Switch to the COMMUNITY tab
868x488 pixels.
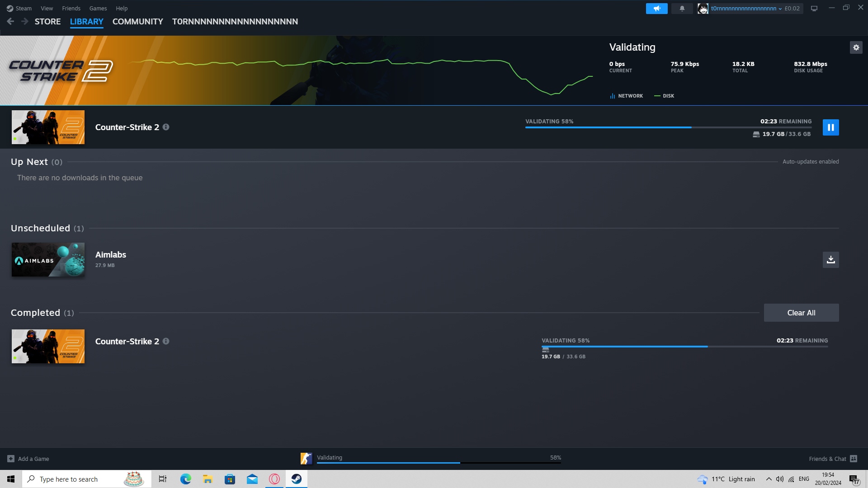(137, 22)
